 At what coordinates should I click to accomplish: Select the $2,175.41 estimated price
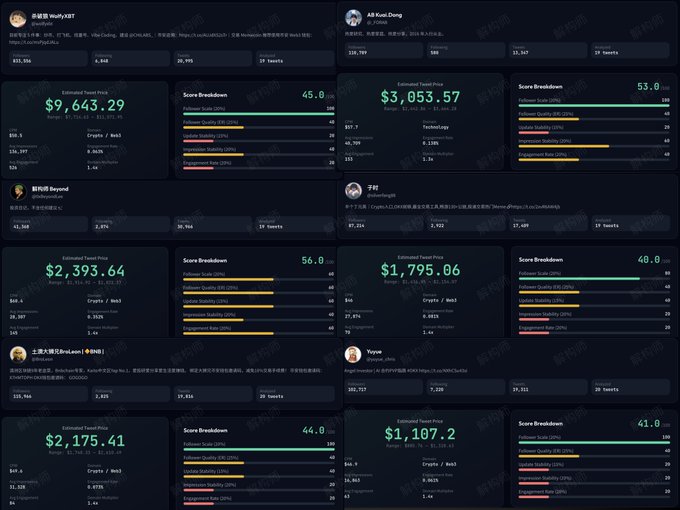[x=84, y=440]
